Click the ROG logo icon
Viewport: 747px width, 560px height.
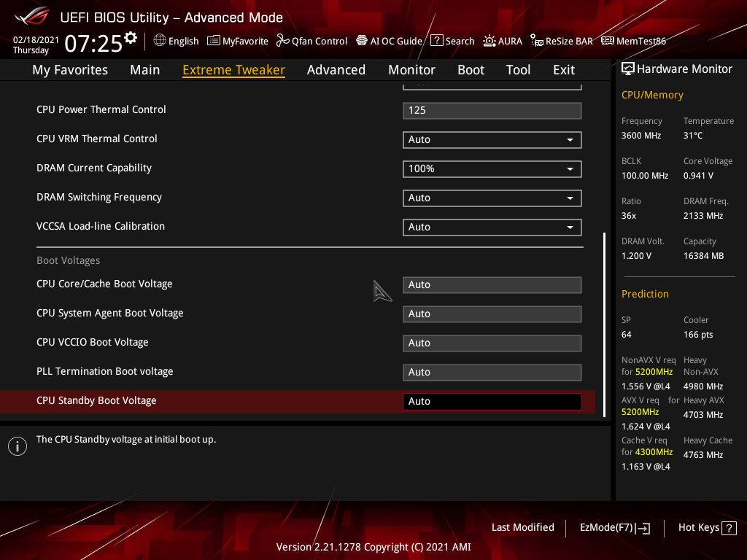[x=31, y=16]
